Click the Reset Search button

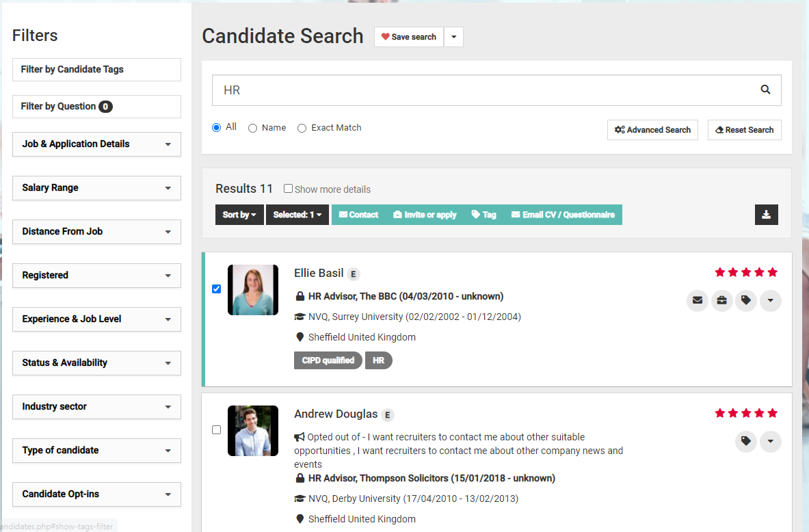(744, 130)
